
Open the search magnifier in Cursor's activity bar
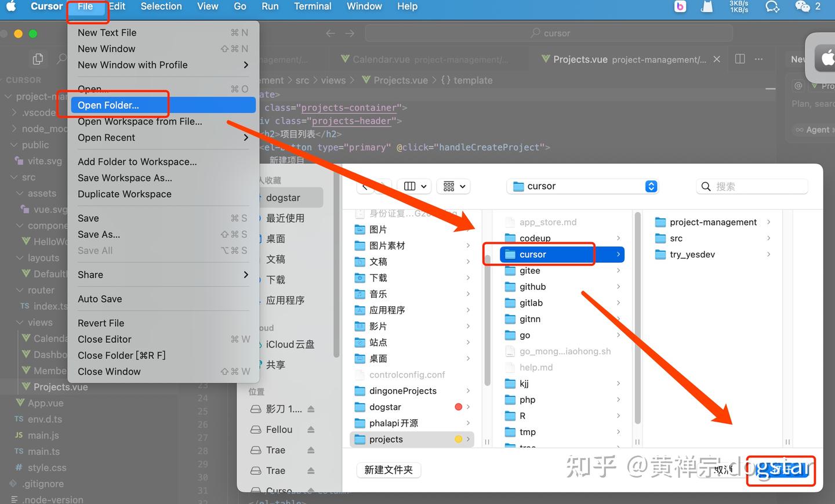(61, 59)
